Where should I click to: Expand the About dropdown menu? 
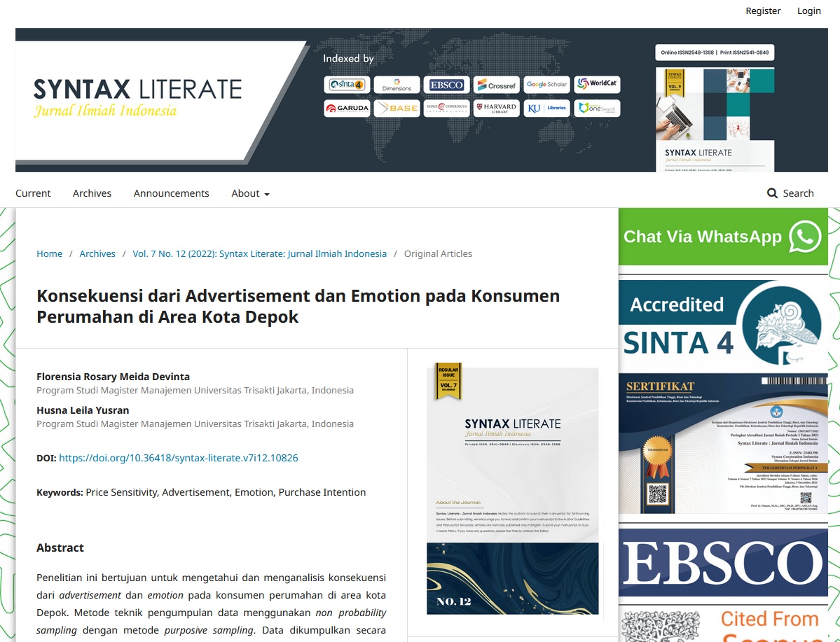250,193
